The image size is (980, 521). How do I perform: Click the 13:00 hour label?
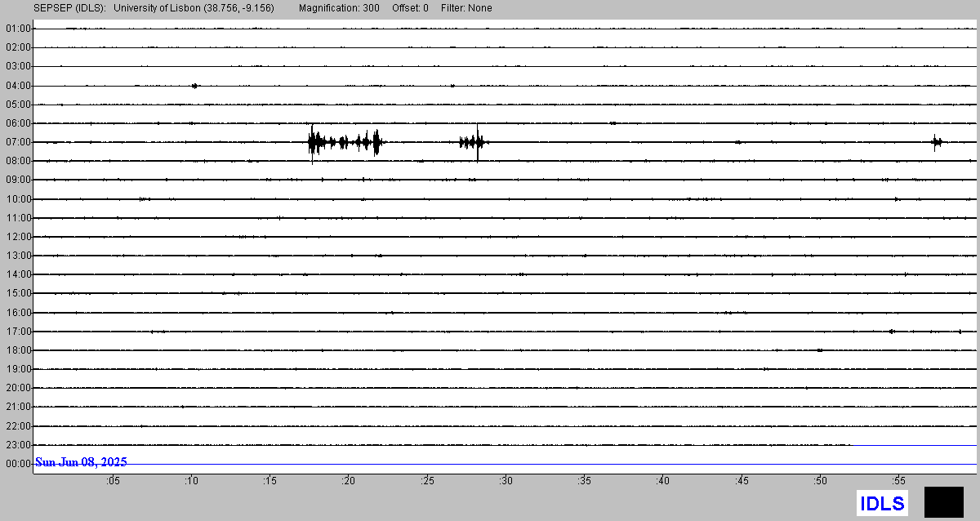click(x=18, y=256)
